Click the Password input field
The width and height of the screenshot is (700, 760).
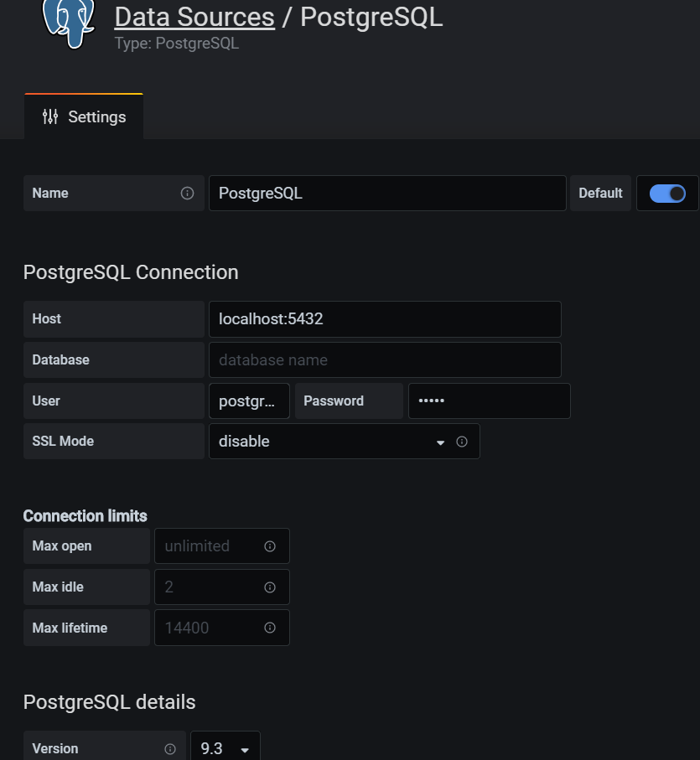pos(489,401)
